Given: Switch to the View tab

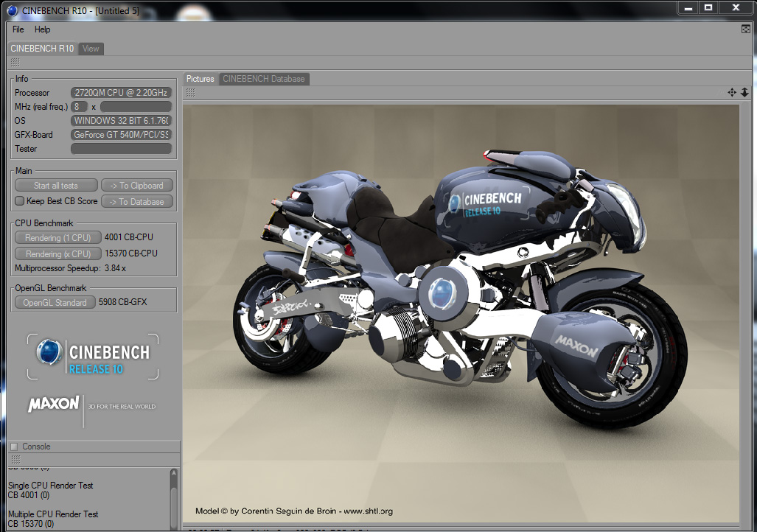Looking at the screenshot, I should (x=91, y=49).
